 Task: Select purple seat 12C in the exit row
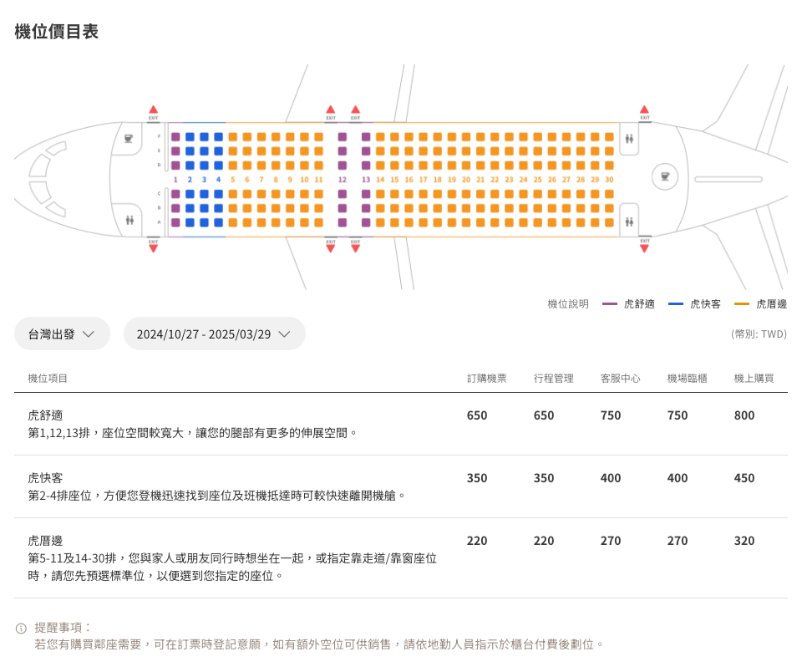(x=343, y=194)
